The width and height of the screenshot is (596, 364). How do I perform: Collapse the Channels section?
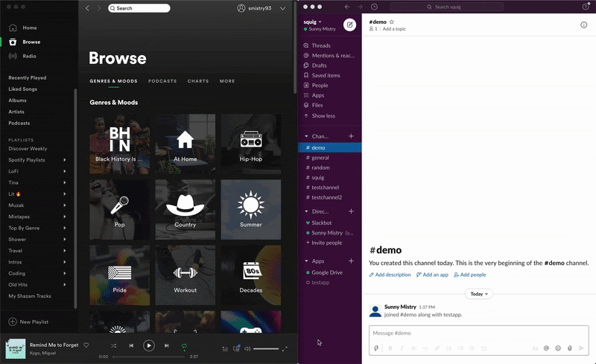coord(306,136)
